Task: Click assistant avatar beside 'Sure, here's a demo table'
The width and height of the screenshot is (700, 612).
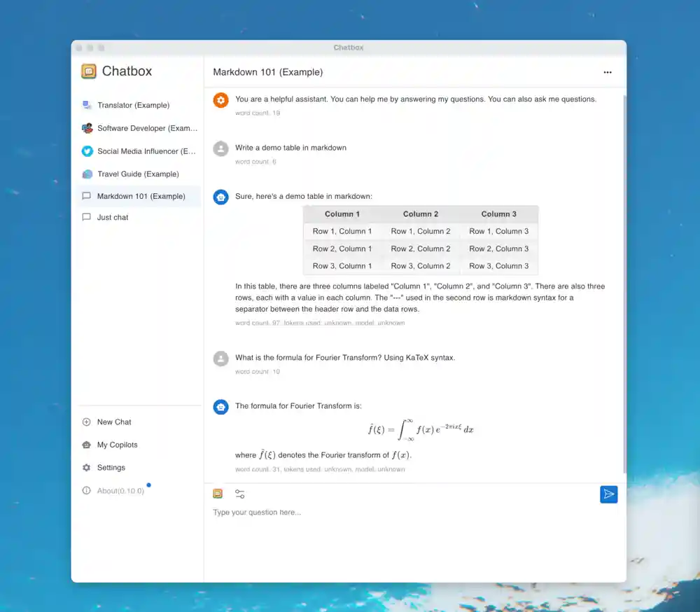Action: (x=220, y=197)
